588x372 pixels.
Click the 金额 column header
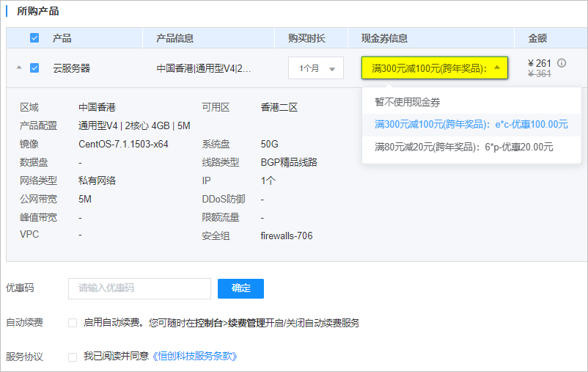(x=537, y=38)
